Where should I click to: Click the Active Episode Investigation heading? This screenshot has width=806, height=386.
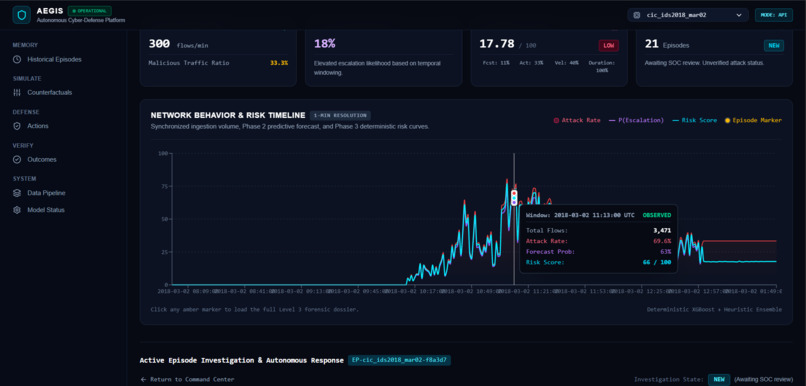[x=242, y=360]
